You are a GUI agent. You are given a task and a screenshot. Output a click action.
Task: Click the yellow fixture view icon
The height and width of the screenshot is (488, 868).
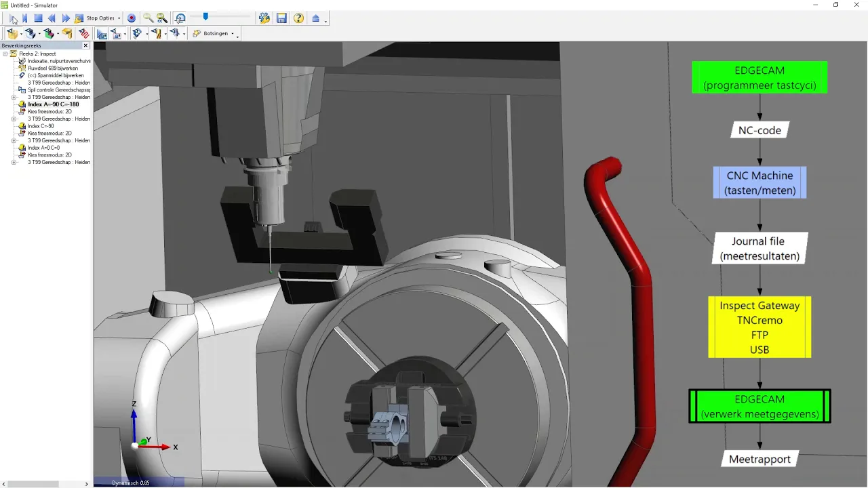point(66,33)
